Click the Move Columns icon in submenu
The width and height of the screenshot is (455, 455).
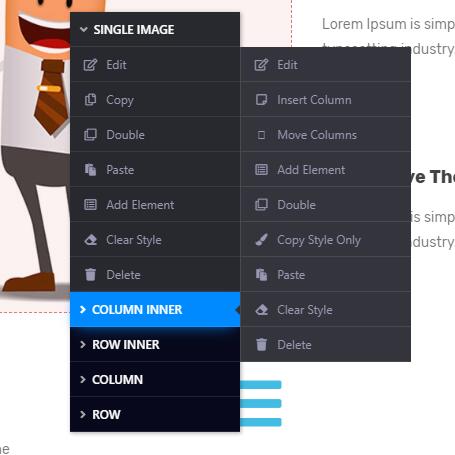(x=261, y=135)
